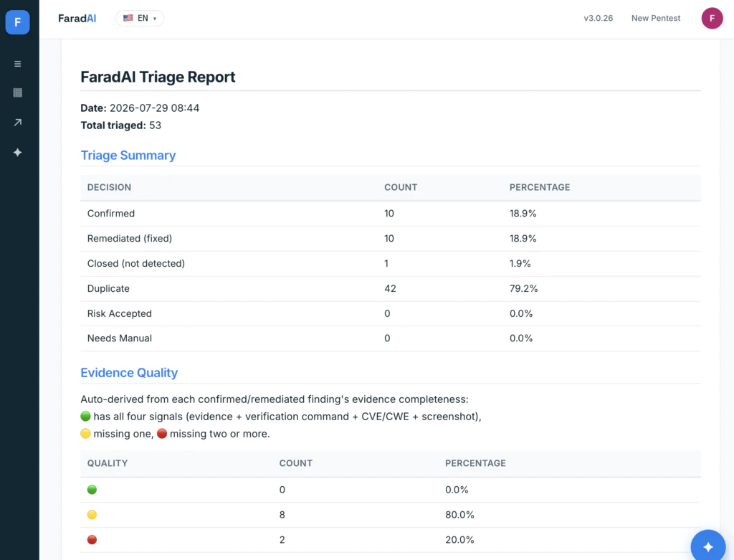Select the sparkle star icon in sidebar
This screenshot has height=560, width=734.
pos(18,152)
